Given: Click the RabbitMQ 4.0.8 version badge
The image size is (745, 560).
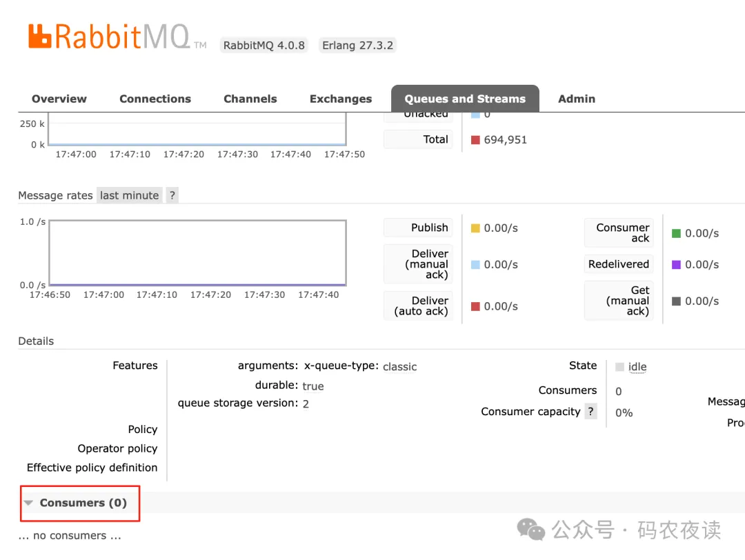Looking at the screenshot, I should pyautogui.click(x=264, y=45).
